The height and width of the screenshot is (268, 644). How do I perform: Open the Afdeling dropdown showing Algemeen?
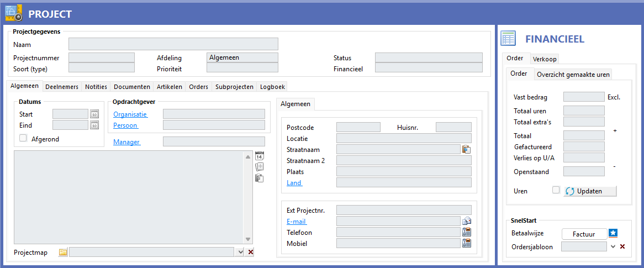coord(242,57)
